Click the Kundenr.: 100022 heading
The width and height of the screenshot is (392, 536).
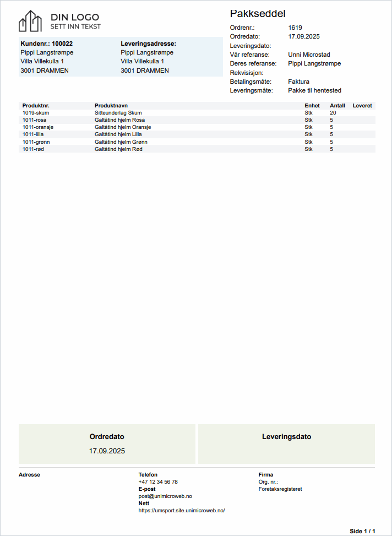47,44
